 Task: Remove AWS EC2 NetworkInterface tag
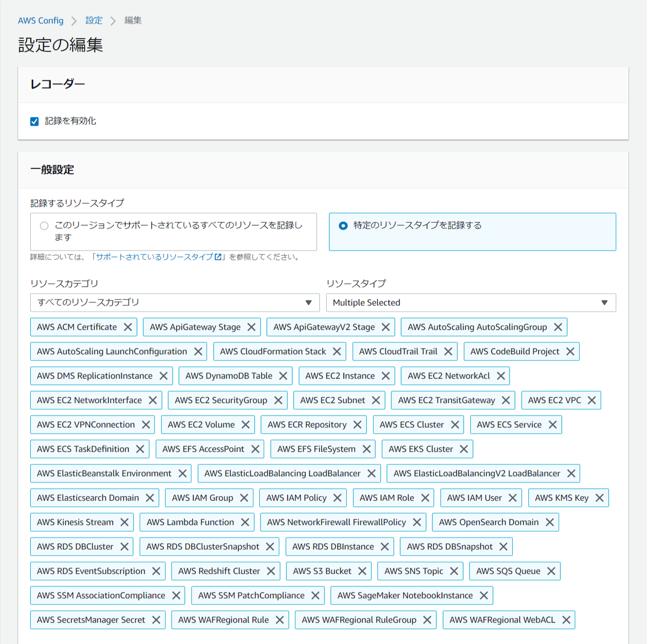tap(153, 400)
